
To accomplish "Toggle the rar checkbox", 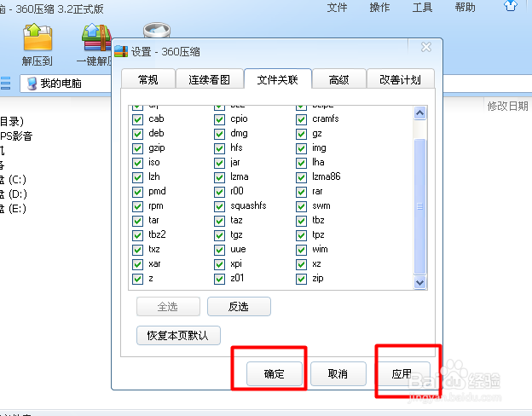I will click(x=301, y=192).
